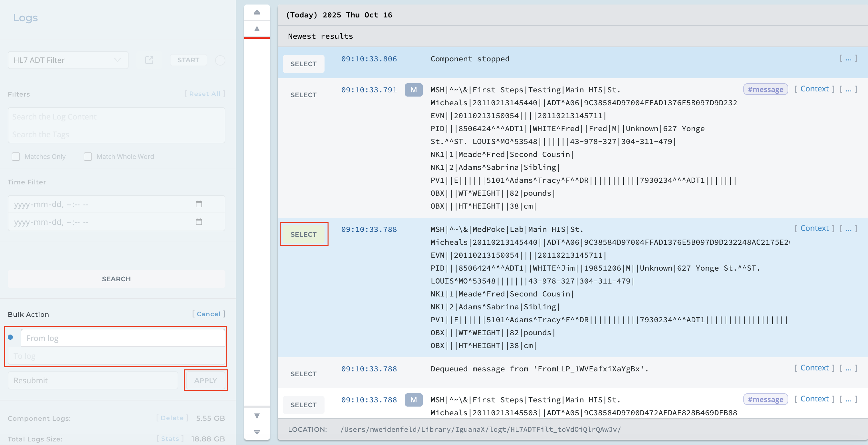Select the From log radio button
This screenshot has width=868, height=445.
click(x=10, y=337)
